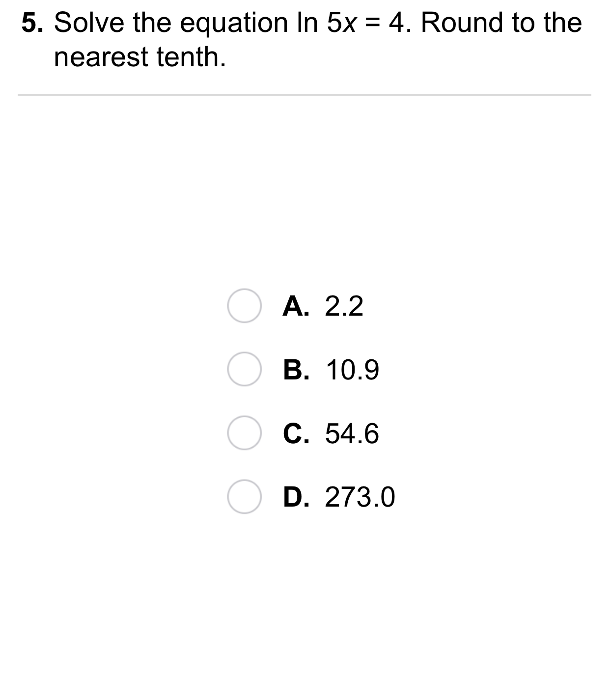Click the bold "C." option letter
Screen dimensions: 611x700
pyautogui.click(x=296, y=433)
